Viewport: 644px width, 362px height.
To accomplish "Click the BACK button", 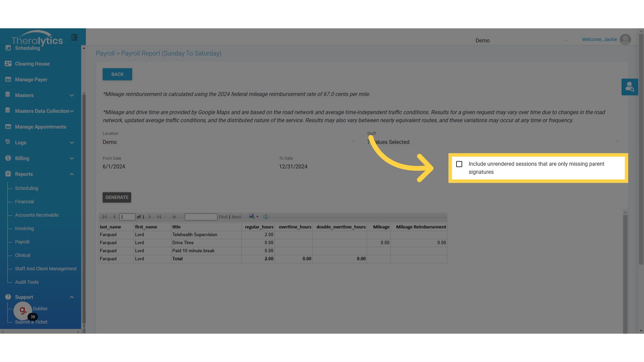I will tap(117, 74).
